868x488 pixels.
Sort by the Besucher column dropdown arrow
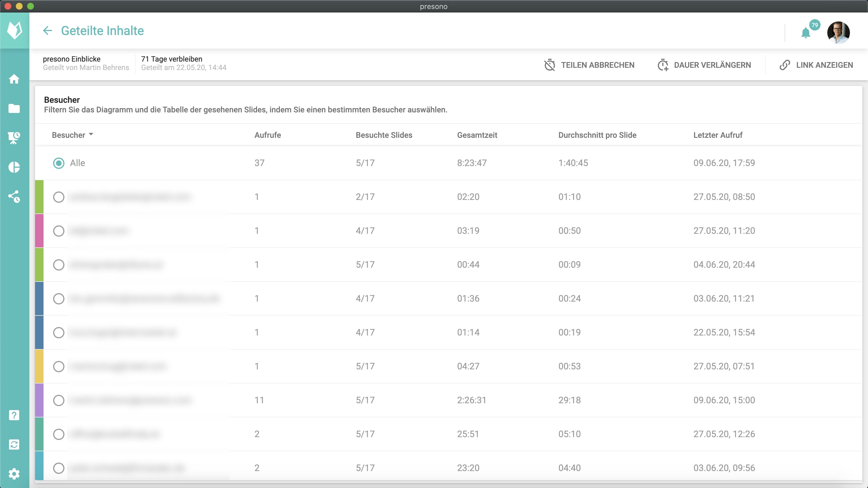[x=91, y=135]
